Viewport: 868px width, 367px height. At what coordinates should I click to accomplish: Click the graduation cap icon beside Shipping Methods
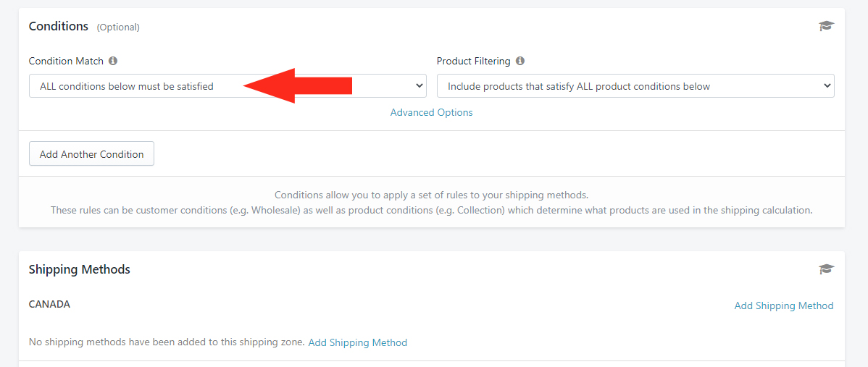pos(826,269)
